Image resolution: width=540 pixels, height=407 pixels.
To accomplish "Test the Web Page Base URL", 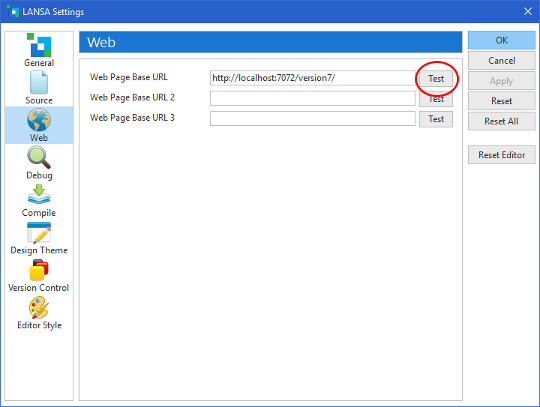I will (436, 79).
